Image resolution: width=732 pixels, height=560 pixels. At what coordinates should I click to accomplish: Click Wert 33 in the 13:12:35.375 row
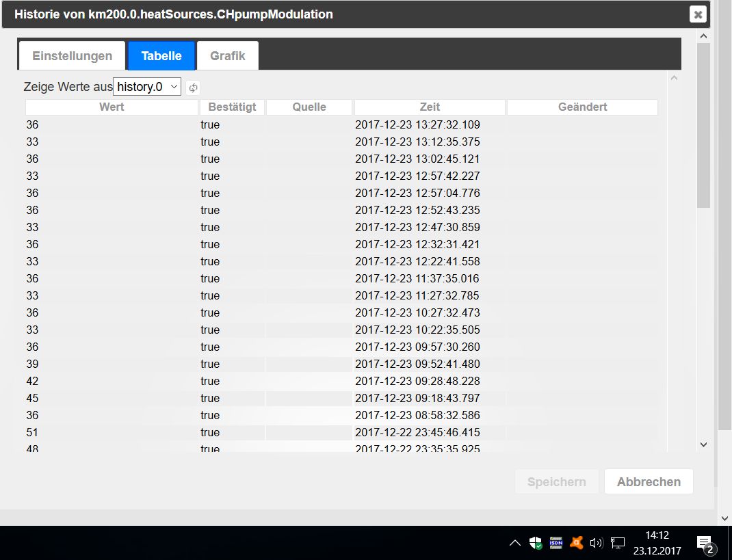point(32,142)
